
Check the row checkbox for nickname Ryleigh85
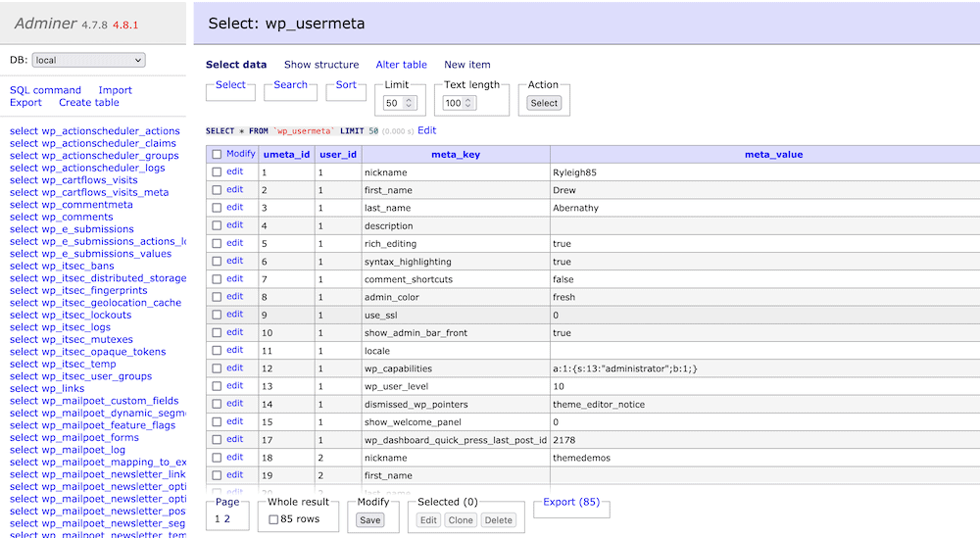217,172
